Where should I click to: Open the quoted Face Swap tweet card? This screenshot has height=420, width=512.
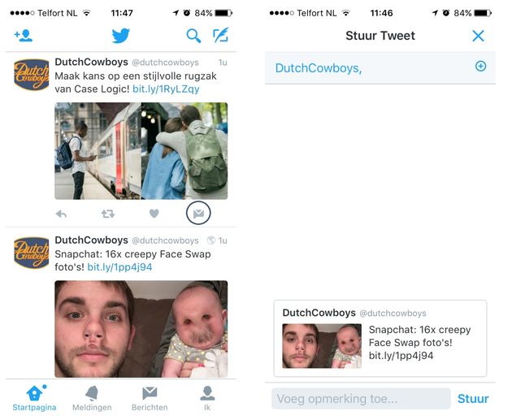click(x=380, y=339)
